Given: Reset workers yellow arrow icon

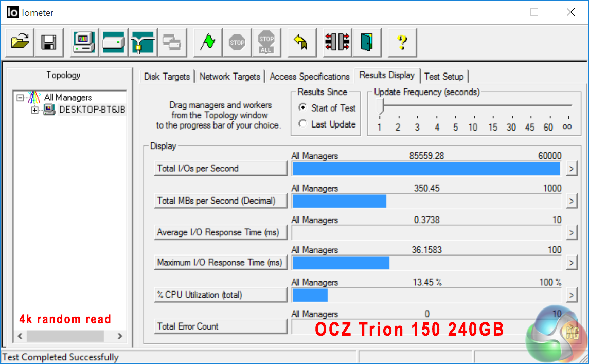Looking at the screenshot, I should [301, 42].
